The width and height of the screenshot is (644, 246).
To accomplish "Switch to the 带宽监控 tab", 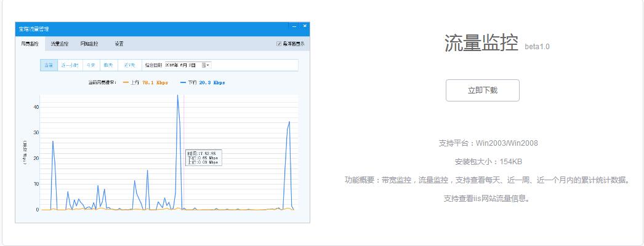I will 30,44.
